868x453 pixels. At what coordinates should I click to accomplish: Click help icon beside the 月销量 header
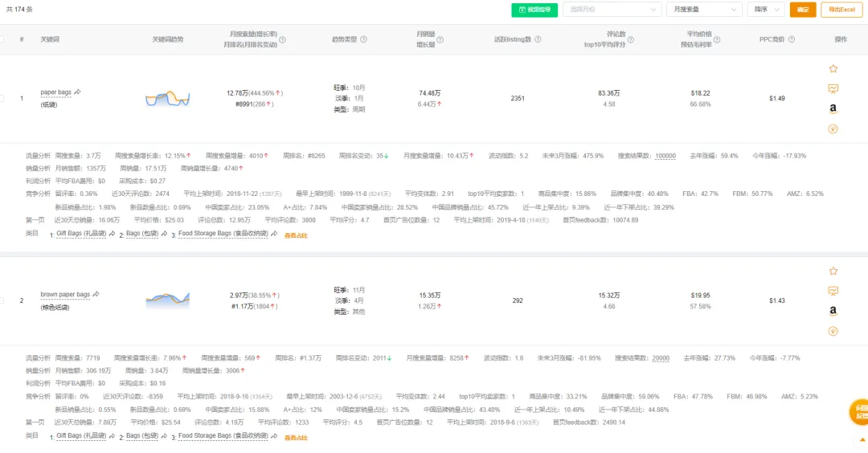tap(440, 40)
